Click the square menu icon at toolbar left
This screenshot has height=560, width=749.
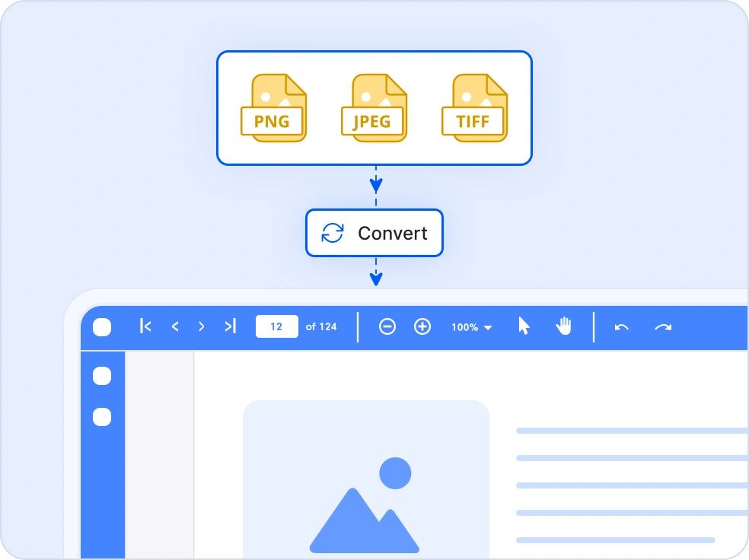pyautogui.click(x=101, y=326)
